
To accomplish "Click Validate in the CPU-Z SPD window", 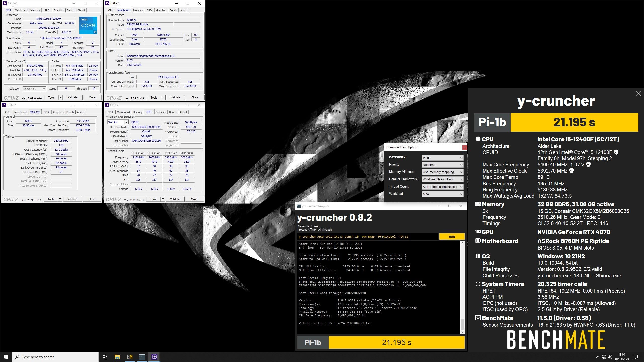I will pos(175,199).
